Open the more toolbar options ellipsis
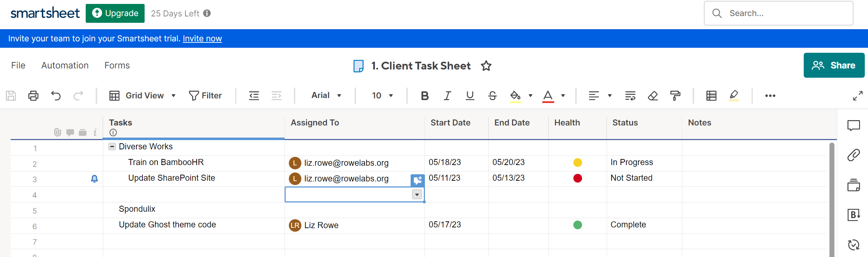The height and width of the screenshot is (257, 868). [770, 96]
